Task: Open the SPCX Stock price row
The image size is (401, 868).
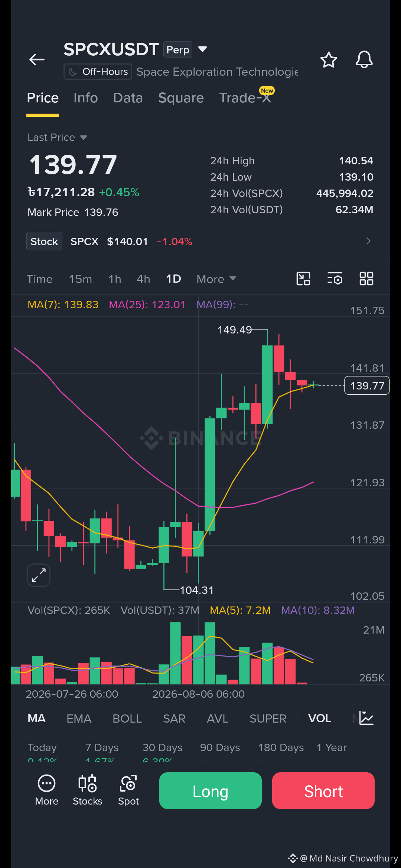Action: pos(200,241)
